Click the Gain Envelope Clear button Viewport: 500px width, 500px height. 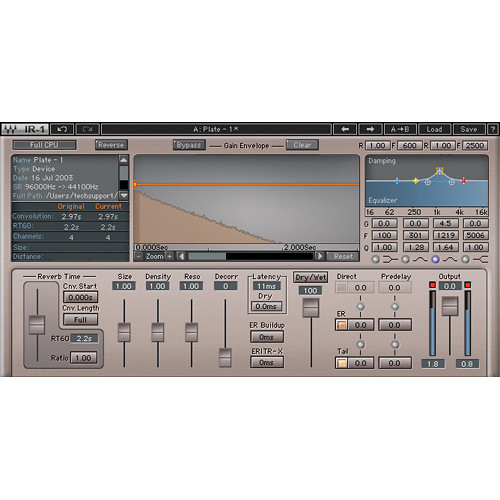pos(302,145)
